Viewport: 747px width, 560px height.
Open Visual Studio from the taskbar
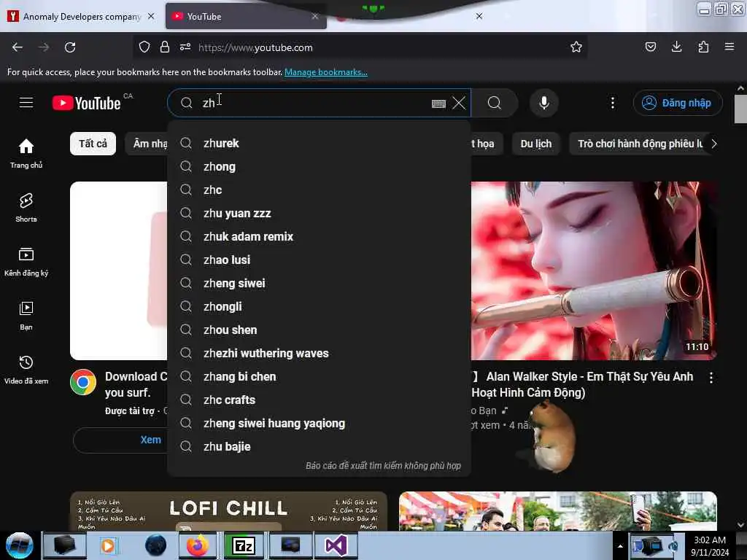point(336,545)
